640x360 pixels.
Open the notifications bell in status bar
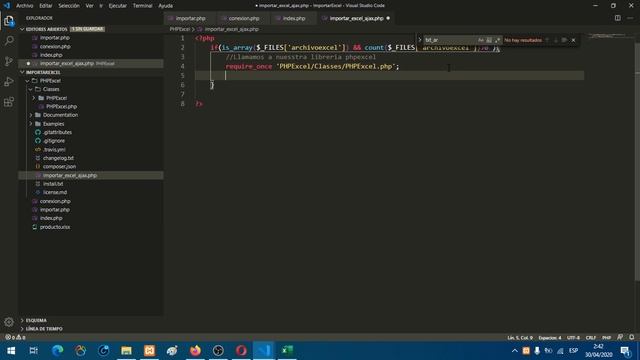click(631, 338)
